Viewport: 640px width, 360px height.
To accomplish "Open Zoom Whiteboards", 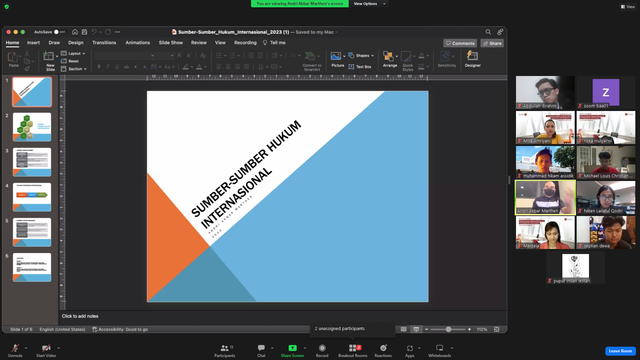I will coord(440,351).
